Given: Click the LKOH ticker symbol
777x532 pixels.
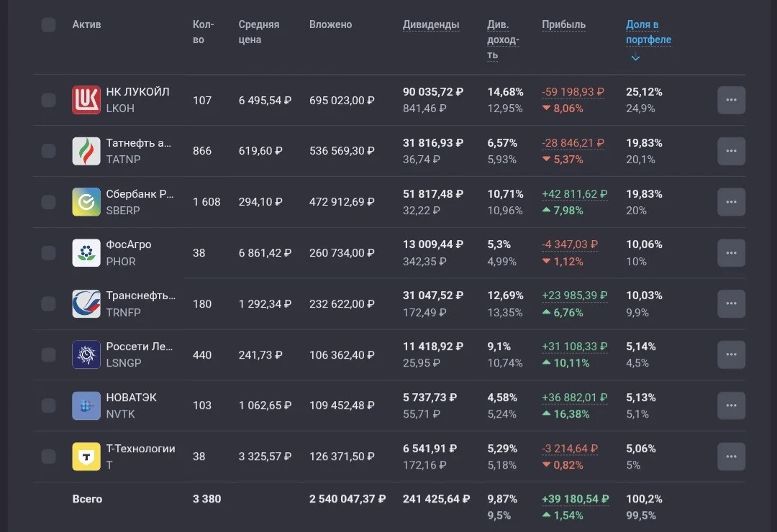Looking at the screenshot, I should coord(120,109).
